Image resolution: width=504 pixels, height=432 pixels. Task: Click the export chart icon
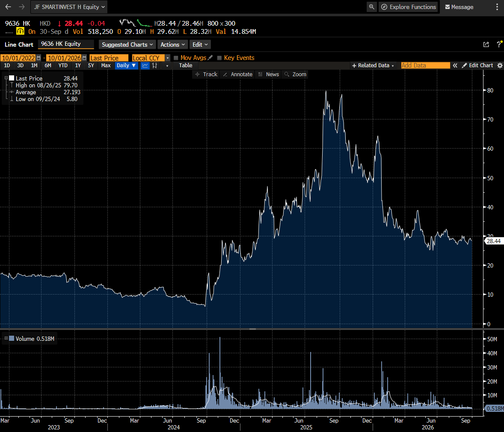tap(486, 45)
